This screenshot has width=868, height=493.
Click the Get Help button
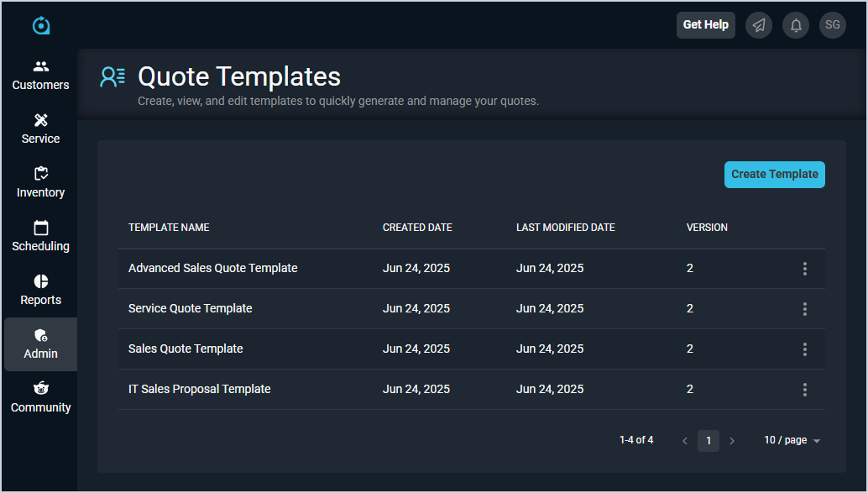pyautogui.click(x=705, y=25)
